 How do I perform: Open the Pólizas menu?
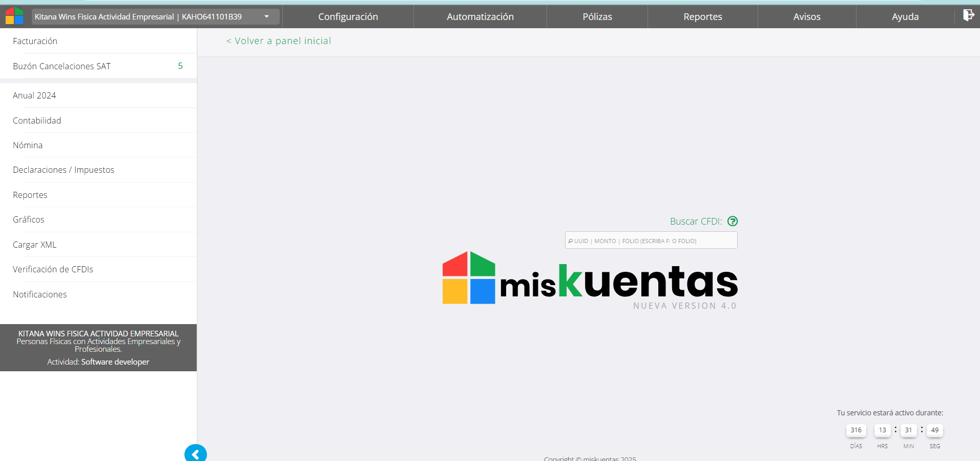[x=597, y=17]
